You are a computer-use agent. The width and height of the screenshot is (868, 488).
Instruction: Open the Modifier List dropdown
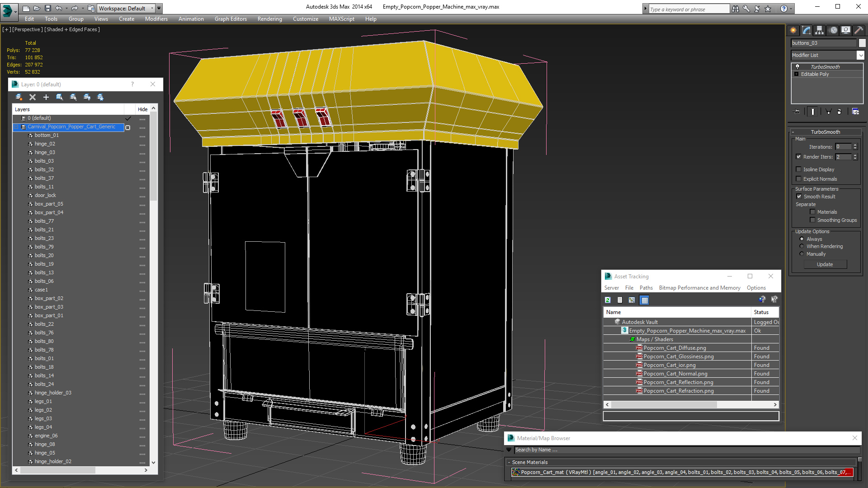click(860, 55)
